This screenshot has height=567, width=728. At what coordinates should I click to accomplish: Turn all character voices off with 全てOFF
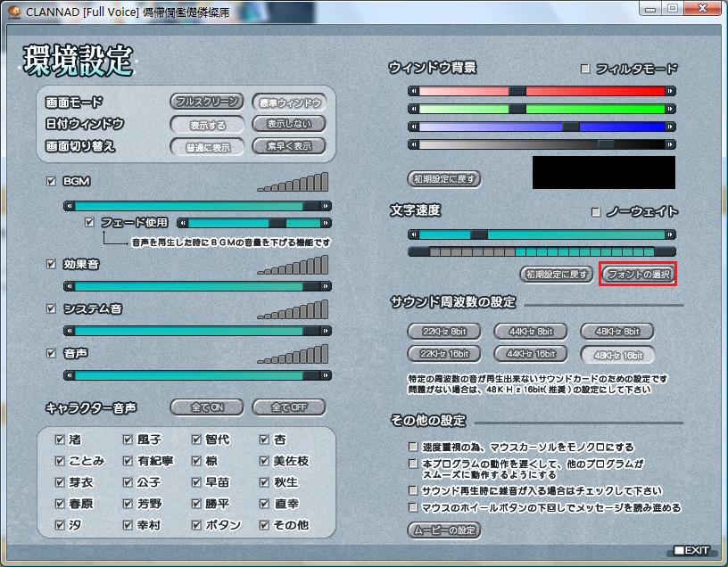(x=289, y=407)
